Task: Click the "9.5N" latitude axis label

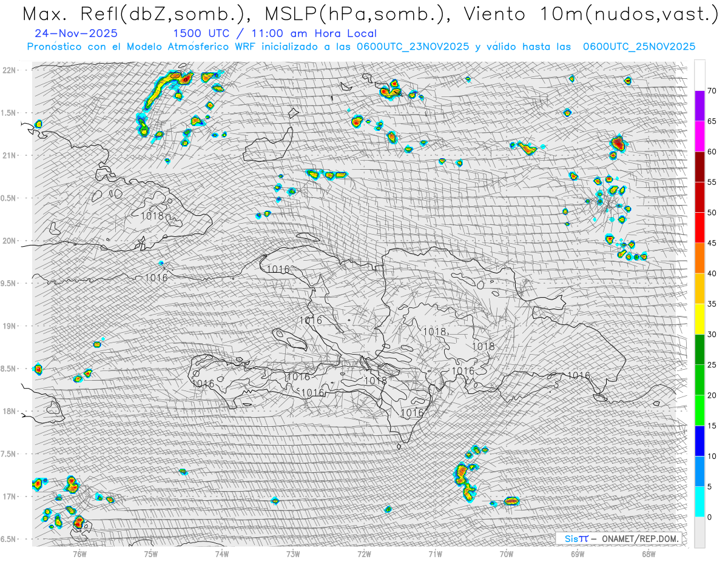Action: (9, 283)
